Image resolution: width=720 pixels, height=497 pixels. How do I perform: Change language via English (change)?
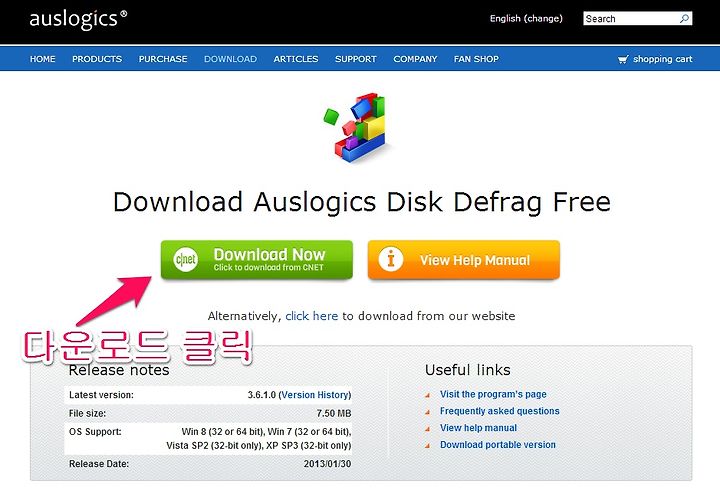(x=526, y=18)
